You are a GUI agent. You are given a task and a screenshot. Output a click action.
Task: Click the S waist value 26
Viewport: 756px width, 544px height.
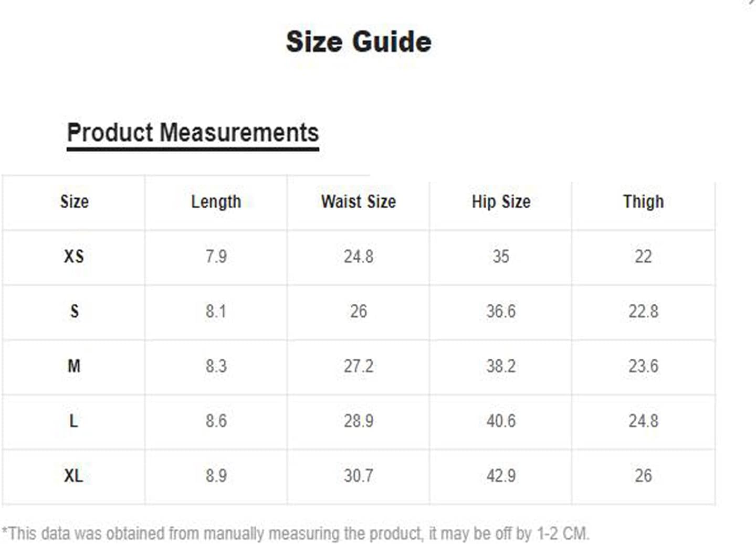pos(359,311)
